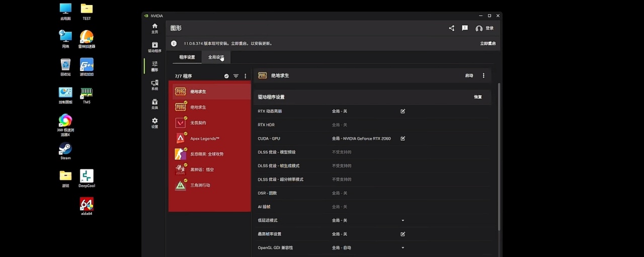Switch to the 全局设置 tab
This screenshot has height=257, width=644.
pos(216,57)
